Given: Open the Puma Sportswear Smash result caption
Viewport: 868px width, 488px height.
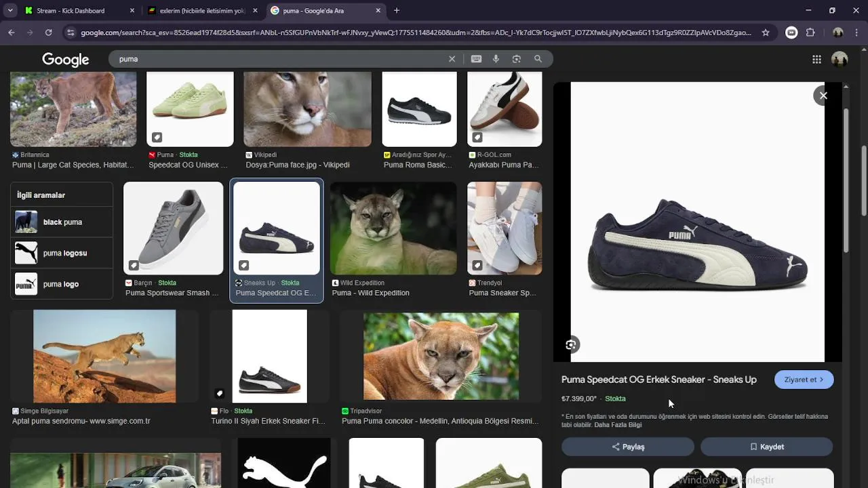Looking at the screenshot, I should pos(172,293).
